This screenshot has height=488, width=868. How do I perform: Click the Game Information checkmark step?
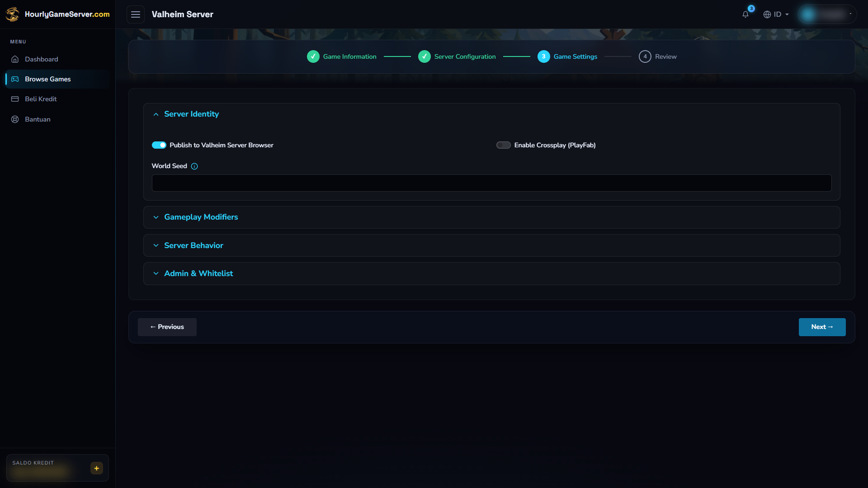313,56
